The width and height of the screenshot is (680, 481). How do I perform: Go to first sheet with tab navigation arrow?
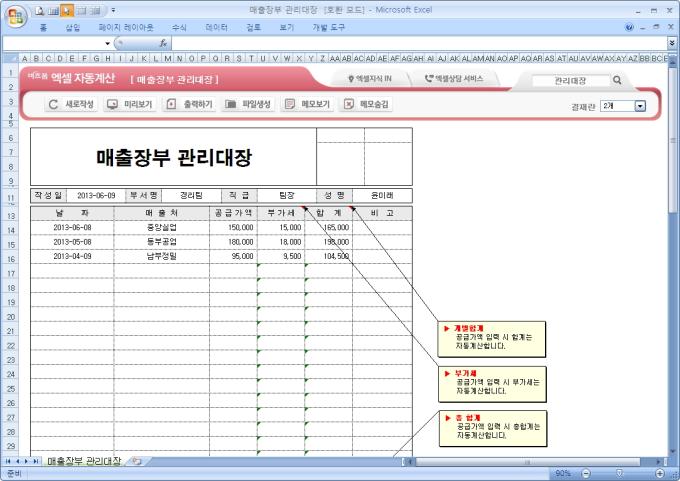pyautogui.click(x=8, y=461)
